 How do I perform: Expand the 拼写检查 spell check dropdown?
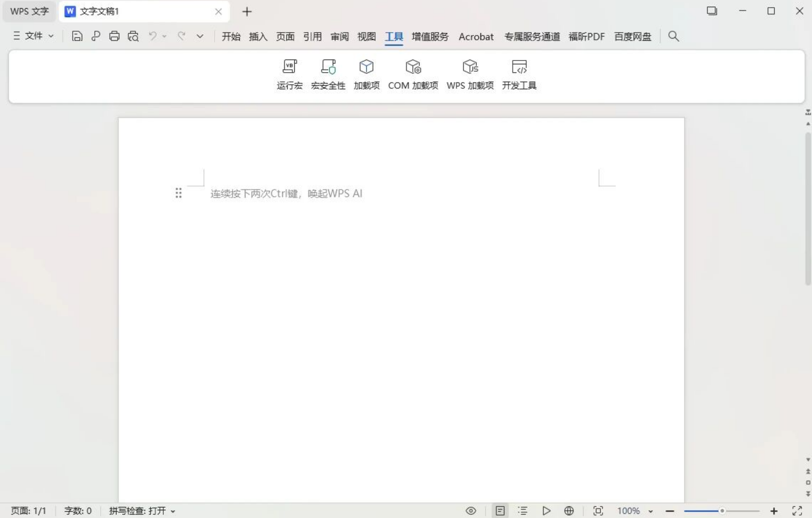[173, 511]
